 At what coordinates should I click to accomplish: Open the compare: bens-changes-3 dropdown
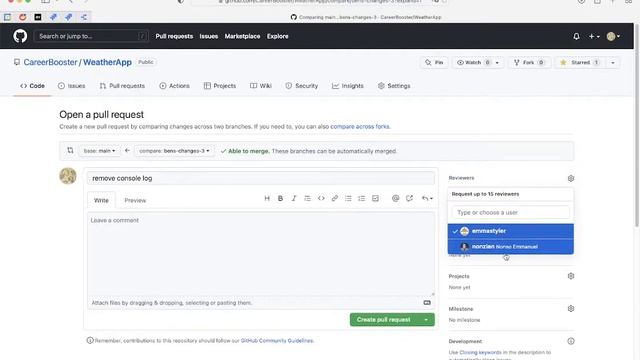174,151
